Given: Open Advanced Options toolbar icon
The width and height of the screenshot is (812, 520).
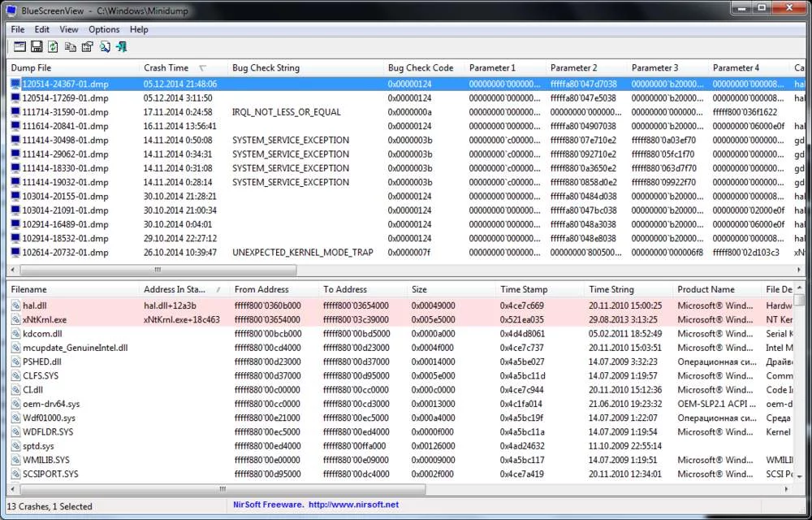Looking at the screenshot, I should tap(19, 47).
